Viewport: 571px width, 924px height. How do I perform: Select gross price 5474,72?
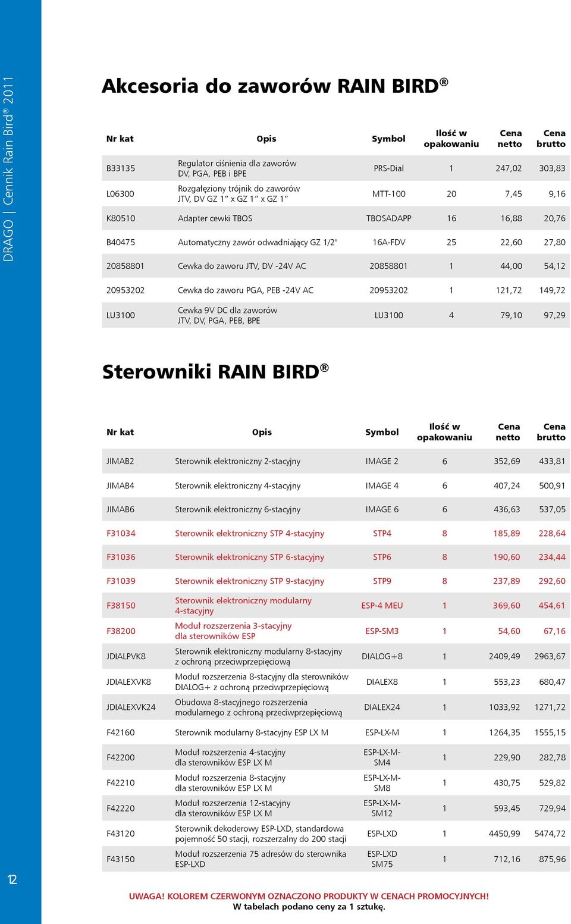point(550,834)
